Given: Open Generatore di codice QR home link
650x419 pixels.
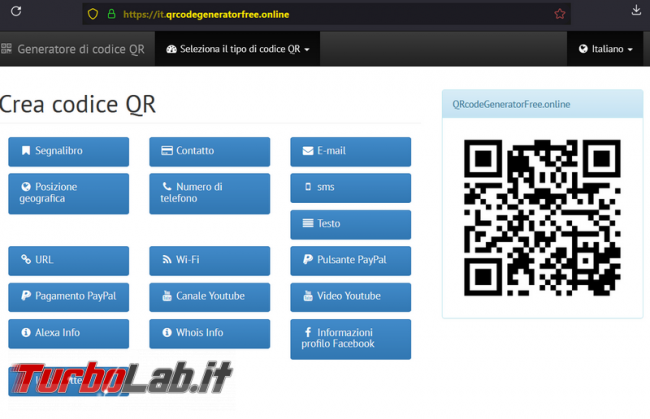Looking at the screenshot, I should (x=81, y=49).
